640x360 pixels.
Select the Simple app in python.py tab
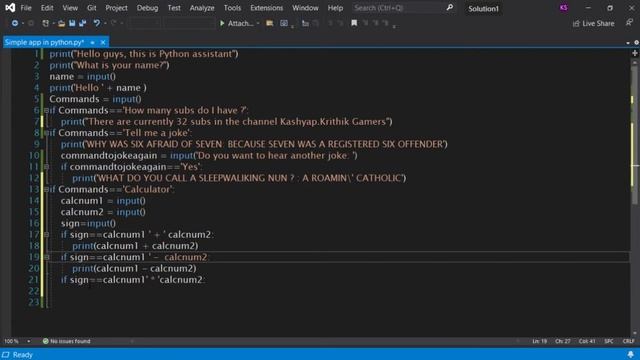tap(44, 42)
